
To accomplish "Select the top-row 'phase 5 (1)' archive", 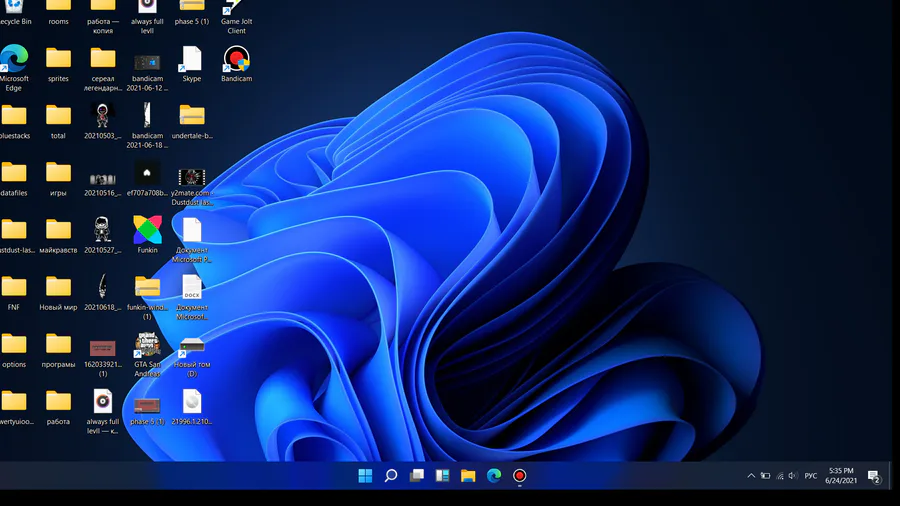I will (192, 13).
